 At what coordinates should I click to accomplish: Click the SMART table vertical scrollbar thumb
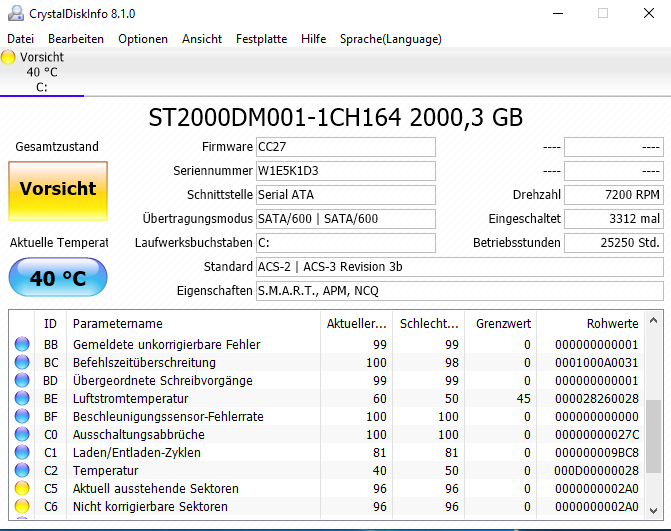[x=653, y=436]
